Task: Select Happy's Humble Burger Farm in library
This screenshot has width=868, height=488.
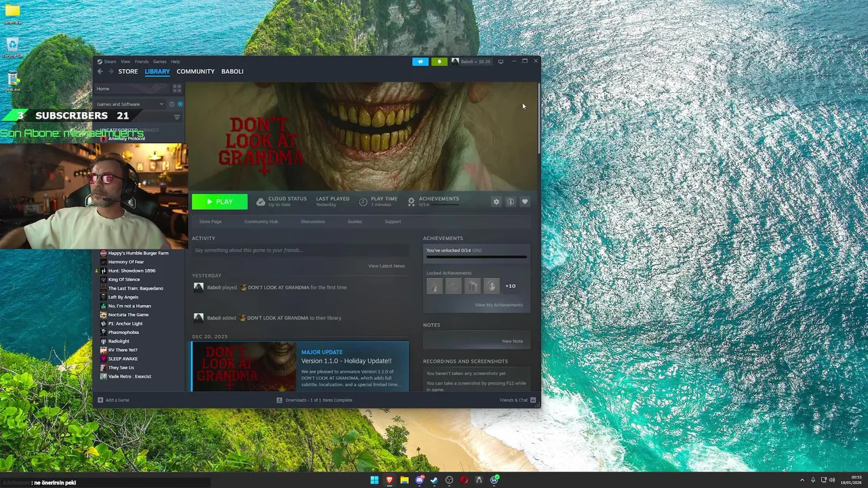Action: coord(138,253)
